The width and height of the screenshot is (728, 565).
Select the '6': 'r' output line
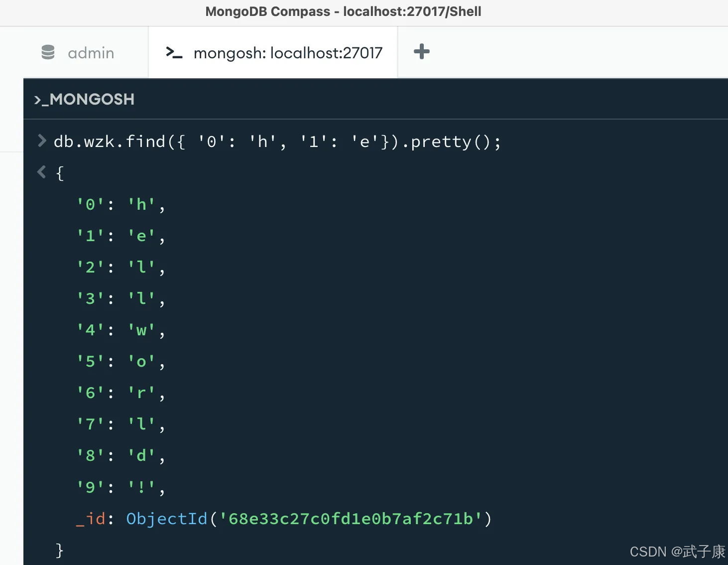point(121,393)
